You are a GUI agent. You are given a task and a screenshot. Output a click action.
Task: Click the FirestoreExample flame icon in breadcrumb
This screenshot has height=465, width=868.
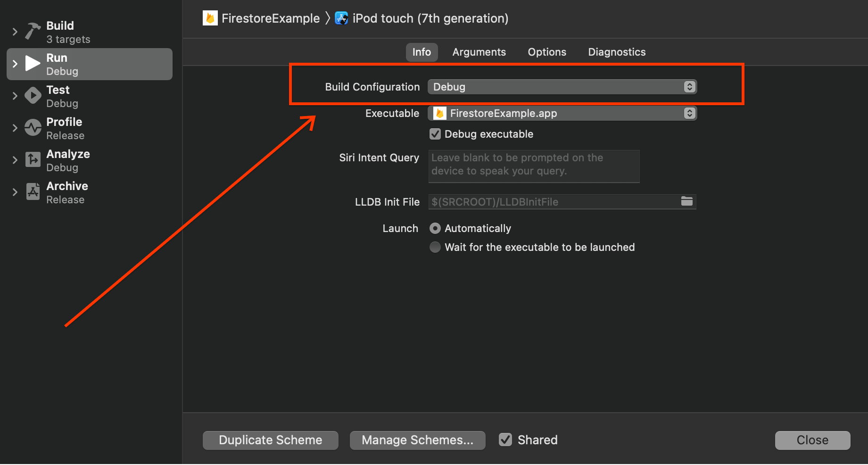click(x=209, y=18)
